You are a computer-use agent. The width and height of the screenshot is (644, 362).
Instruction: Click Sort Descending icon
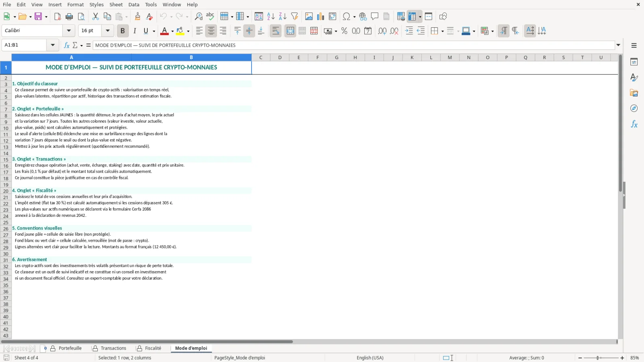coord(283,16)
